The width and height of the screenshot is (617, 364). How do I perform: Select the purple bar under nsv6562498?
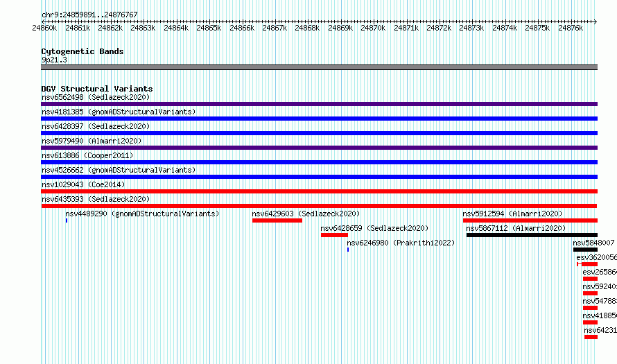point(319,104)
